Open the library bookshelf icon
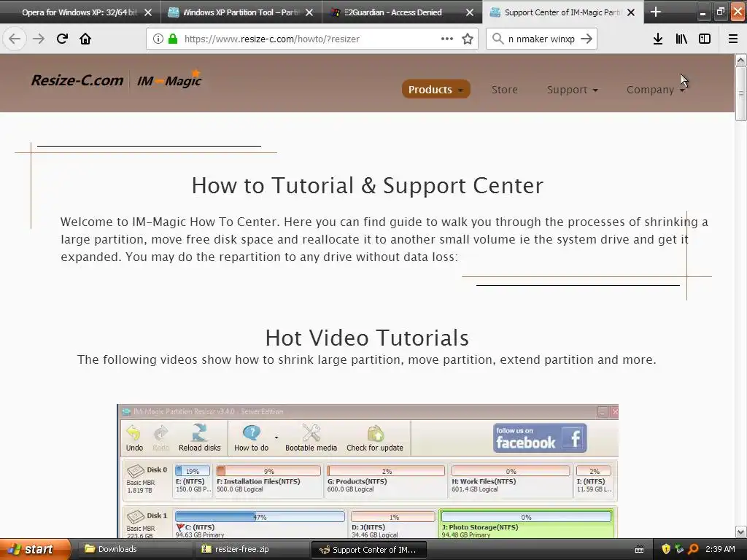The image size is (747, 560). [681, 39]
